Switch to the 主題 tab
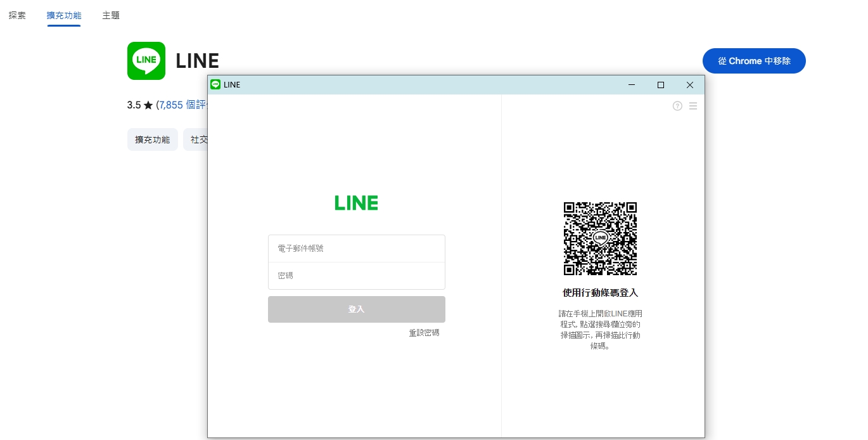 pyautogui.click(x=111, y=15)
